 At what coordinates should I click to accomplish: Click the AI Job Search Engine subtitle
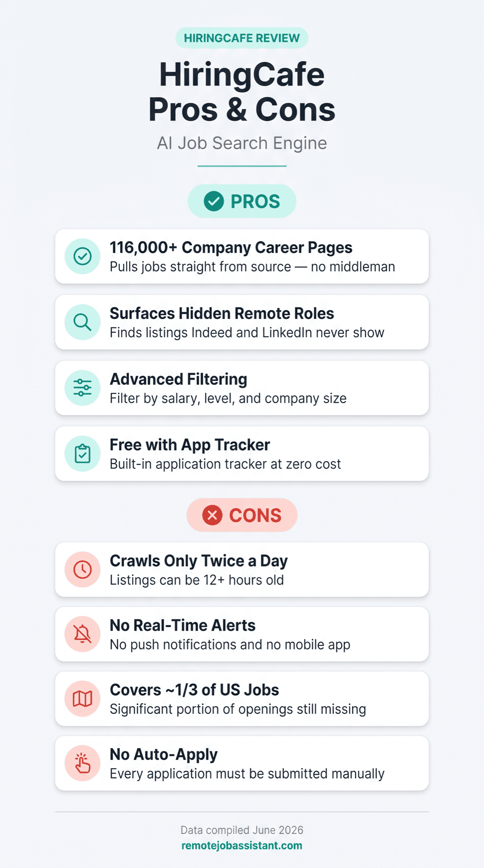(x=242, y=143)
